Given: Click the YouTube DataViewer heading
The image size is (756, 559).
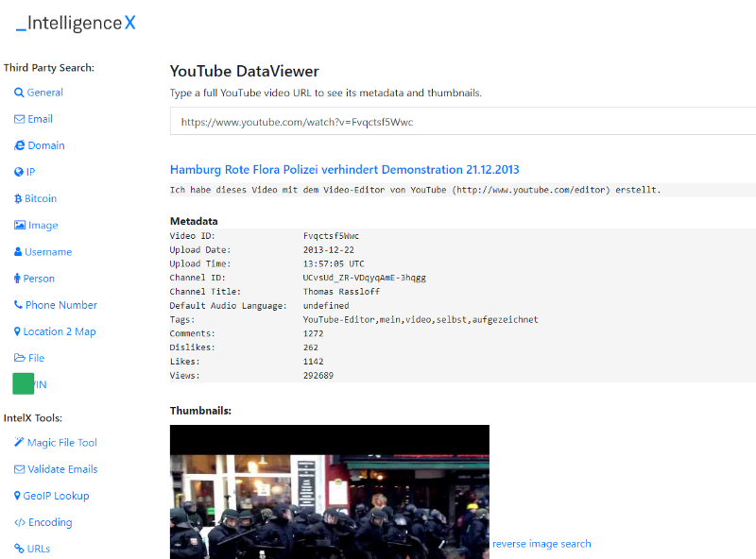Looking at the screenshot, I should pyautogui.click(x=245, y=72).
